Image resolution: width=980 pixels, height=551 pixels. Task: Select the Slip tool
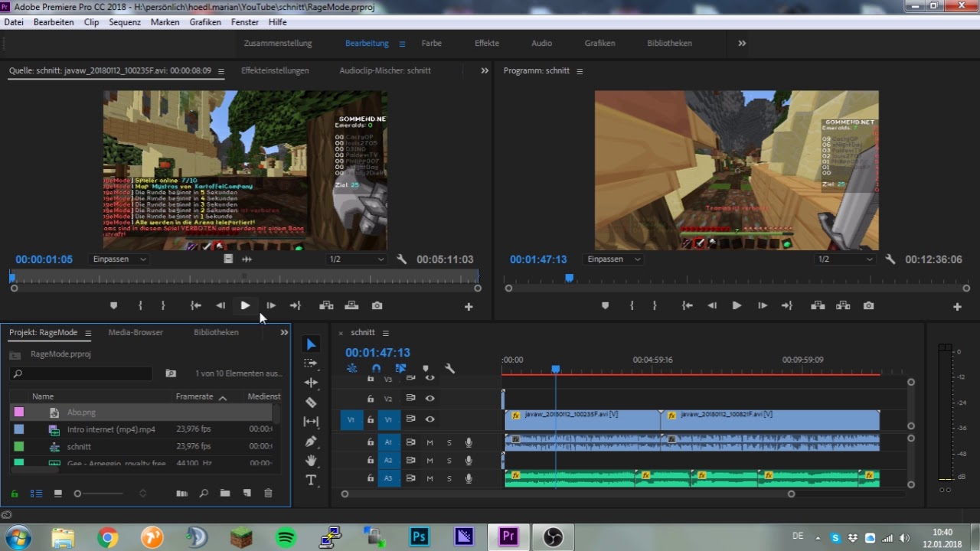[x=311, y=422]
